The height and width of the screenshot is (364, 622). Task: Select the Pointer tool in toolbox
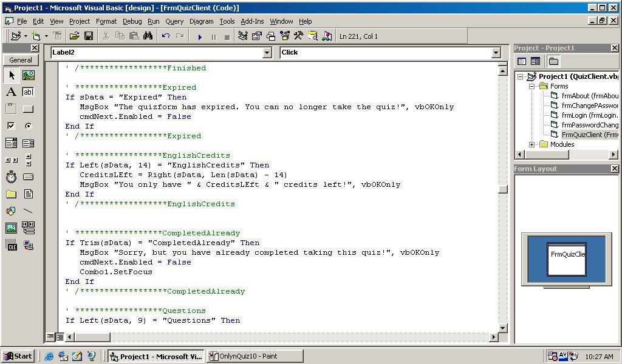tap(12, 75)
